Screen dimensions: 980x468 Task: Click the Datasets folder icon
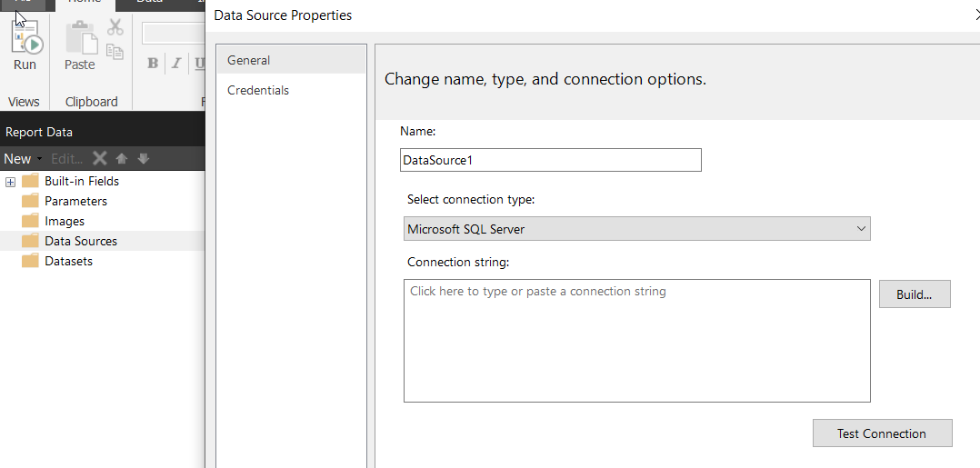point(30,261)
